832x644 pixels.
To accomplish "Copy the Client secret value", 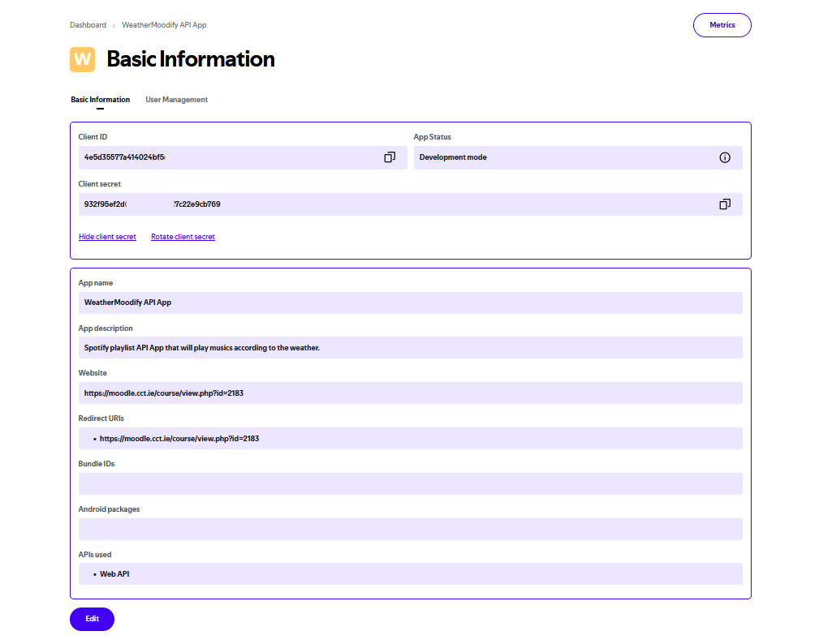I will (725, 204).
